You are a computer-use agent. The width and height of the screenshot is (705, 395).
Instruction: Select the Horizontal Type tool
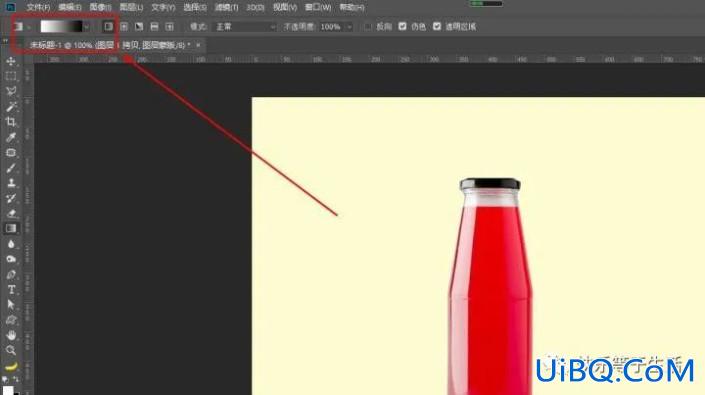tap(11, 290)
